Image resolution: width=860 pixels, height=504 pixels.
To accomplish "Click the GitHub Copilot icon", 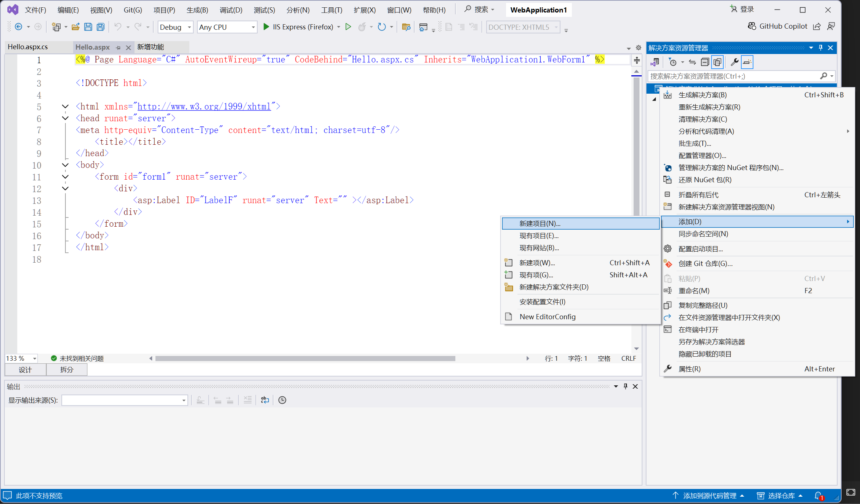I will 752,26.
